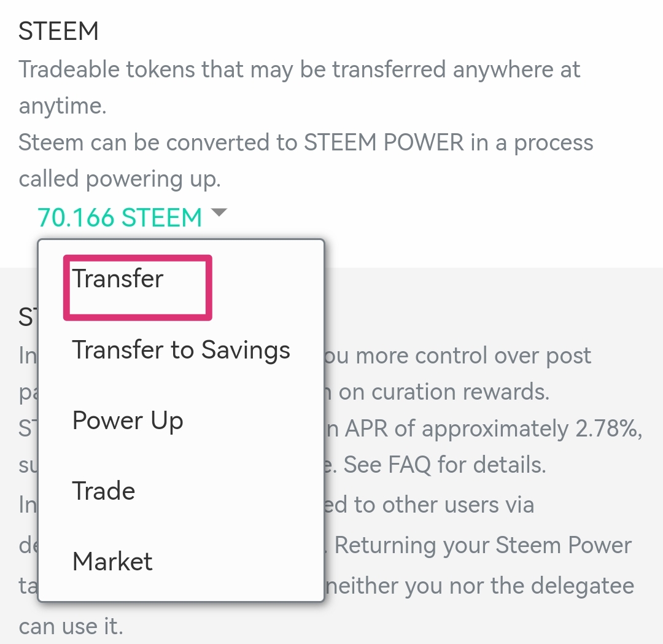The width and height of the screenshot is (663, 644).
Task: Click the 'Returning your Steem Power' text
Action: 483,545
